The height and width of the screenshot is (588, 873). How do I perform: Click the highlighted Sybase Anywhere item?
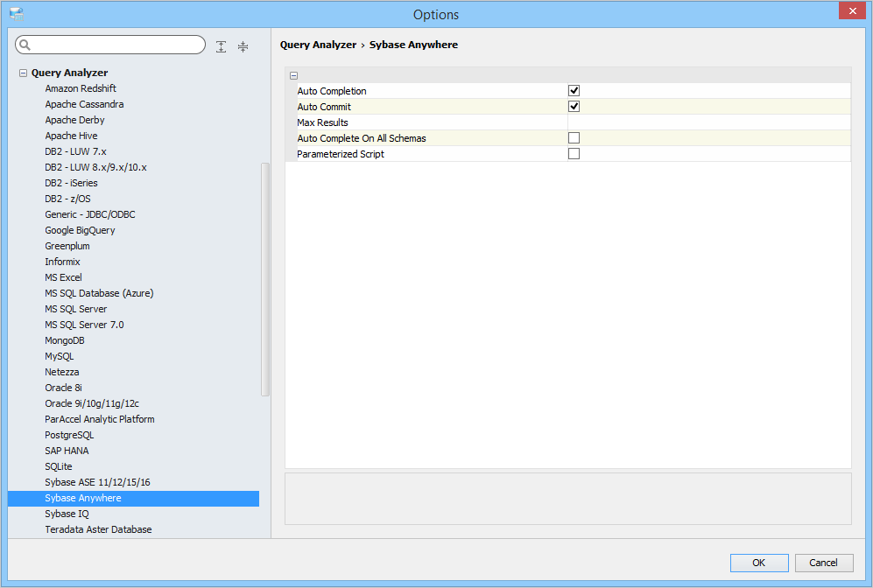[x=133, y=499]
